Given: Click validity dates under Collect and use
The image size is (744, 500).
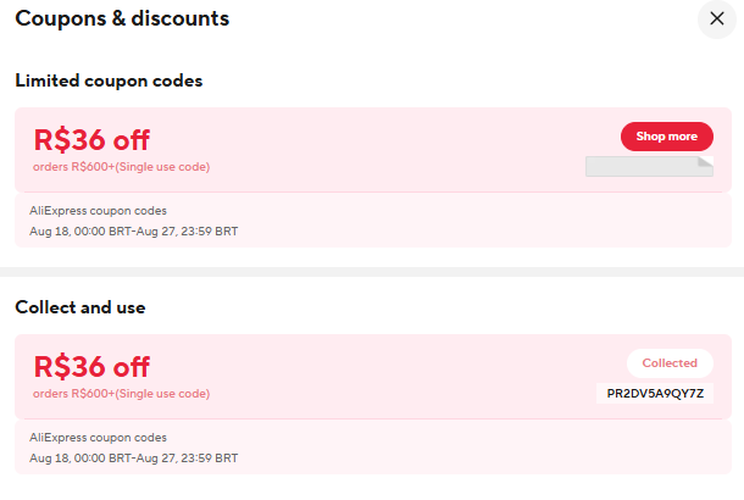Looking at the screenshot, I should [x=134, y=459].
